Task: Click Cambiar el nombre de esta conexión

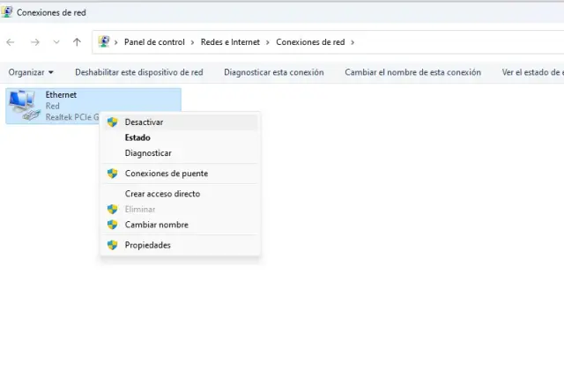Action: pos(412,72)
